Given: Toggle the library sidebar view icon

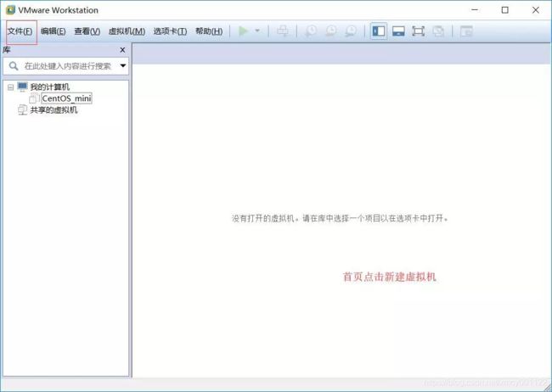Looking at the screenshot, I should [379, 31].
